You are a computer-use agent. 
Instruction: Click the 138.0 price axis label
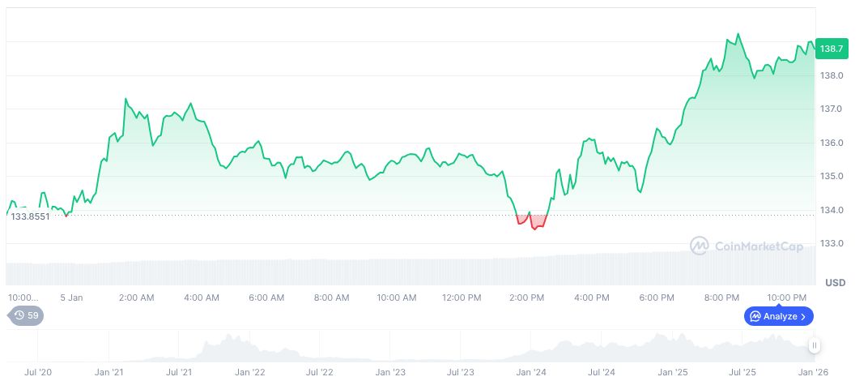(832, 75)
